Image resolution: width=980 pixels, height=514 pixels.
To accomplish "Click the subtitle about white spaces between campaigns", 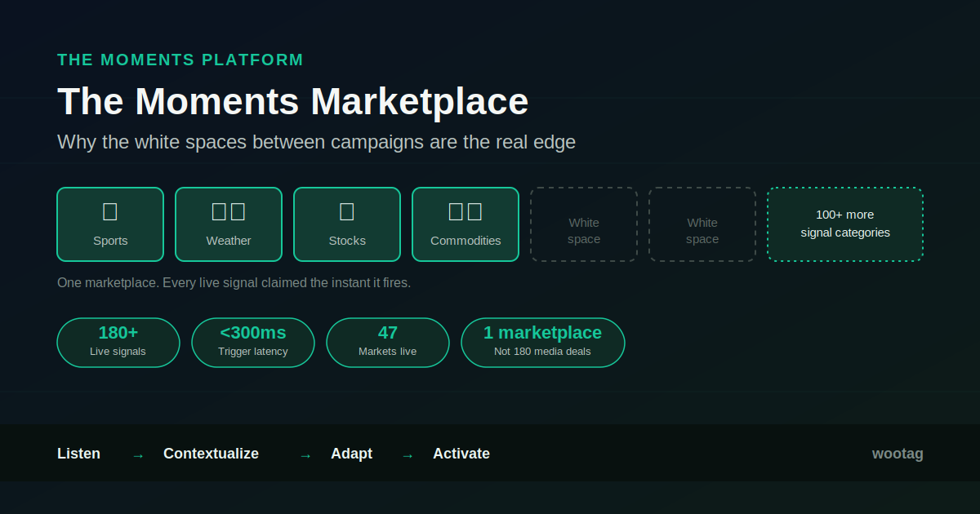I will [x=316, y=142].
